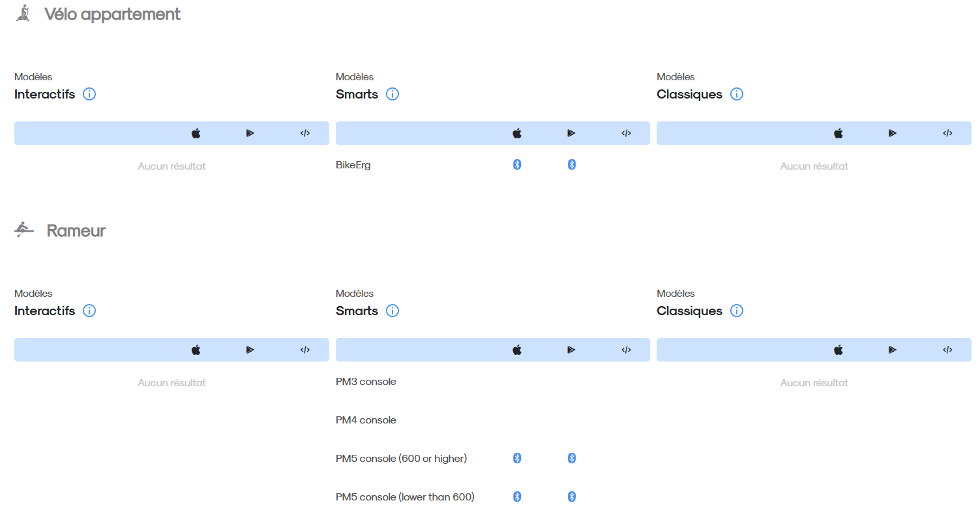
Task: Click Apple-column Bluetooth icon for PM5 600 or higher
Action: pyautogui.click(x=517, y=458)
